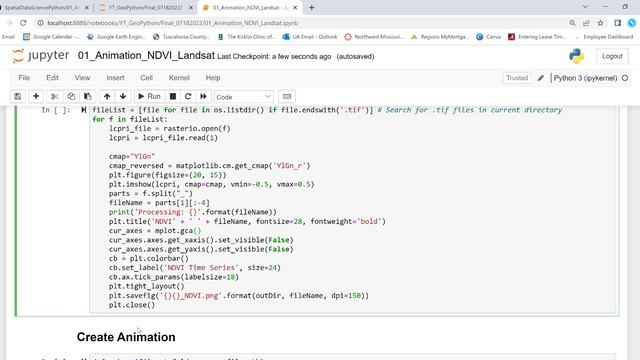
Task: Restart kernel and run all cells icon
Action: [x=203, y=96]
